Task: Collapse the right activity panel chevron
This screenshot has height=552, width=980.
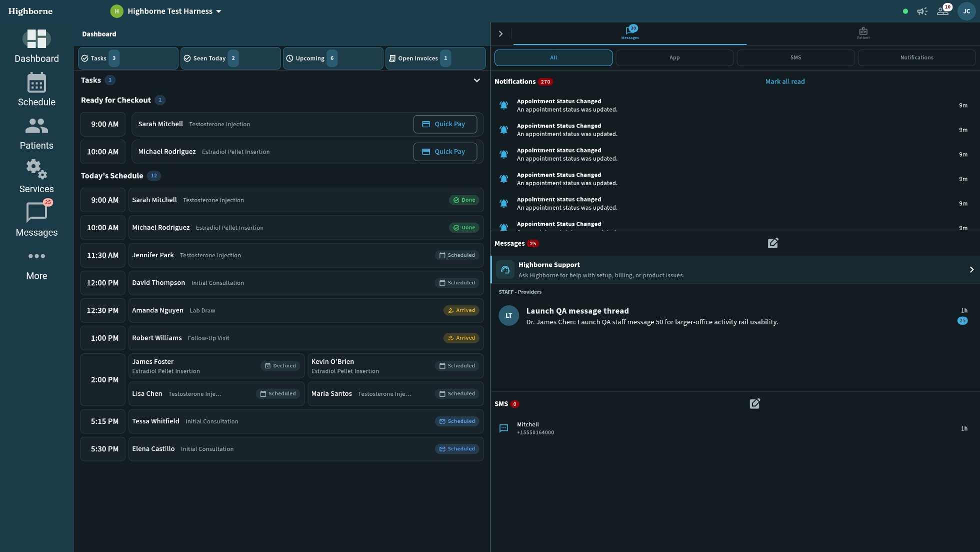Action: click(500, 34)
